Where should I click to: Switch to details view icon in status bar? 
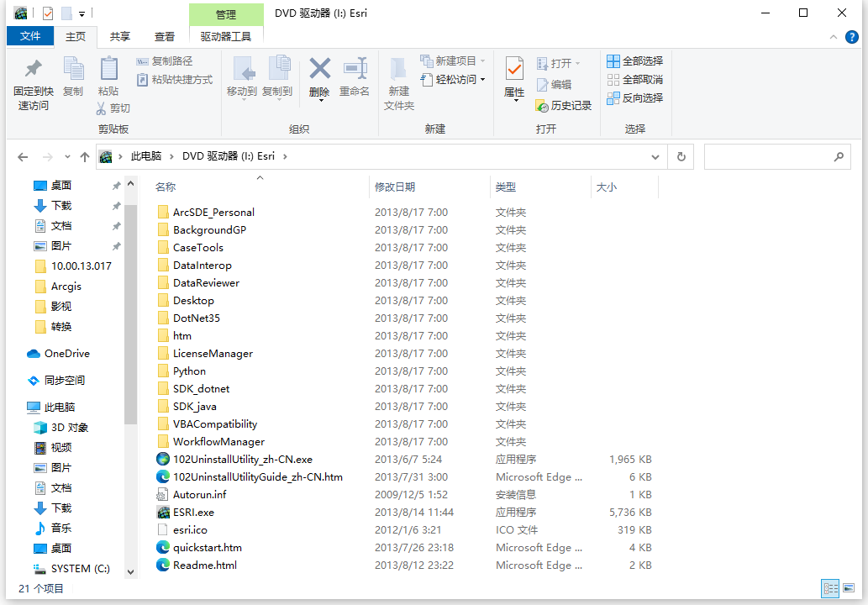tap(830, 588)
